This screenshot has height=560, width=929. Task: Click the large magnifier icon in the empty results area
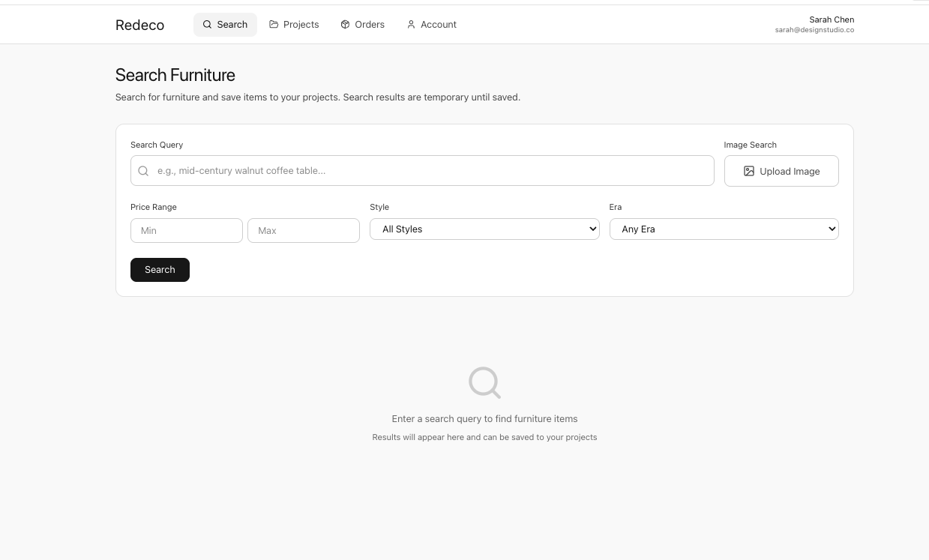tap(484, 382)
